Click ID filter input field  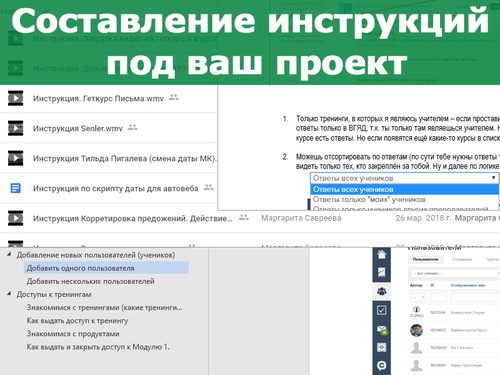[x=438, y=297]
